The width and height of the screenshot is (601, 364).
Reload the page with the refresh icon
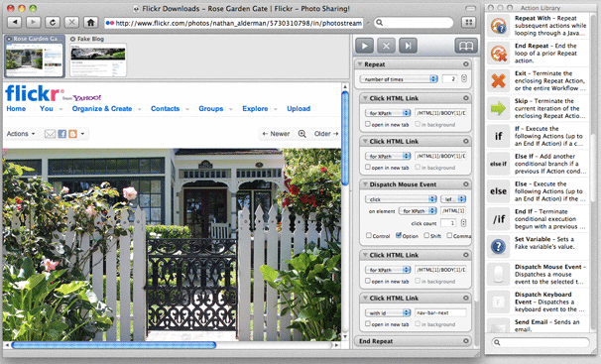(53, 22)
